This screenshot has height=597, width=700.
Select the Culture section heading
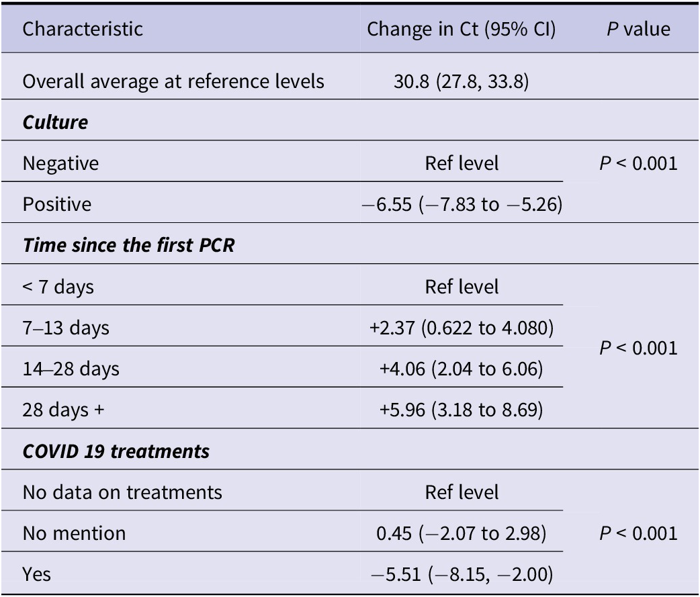coord(55,122)
